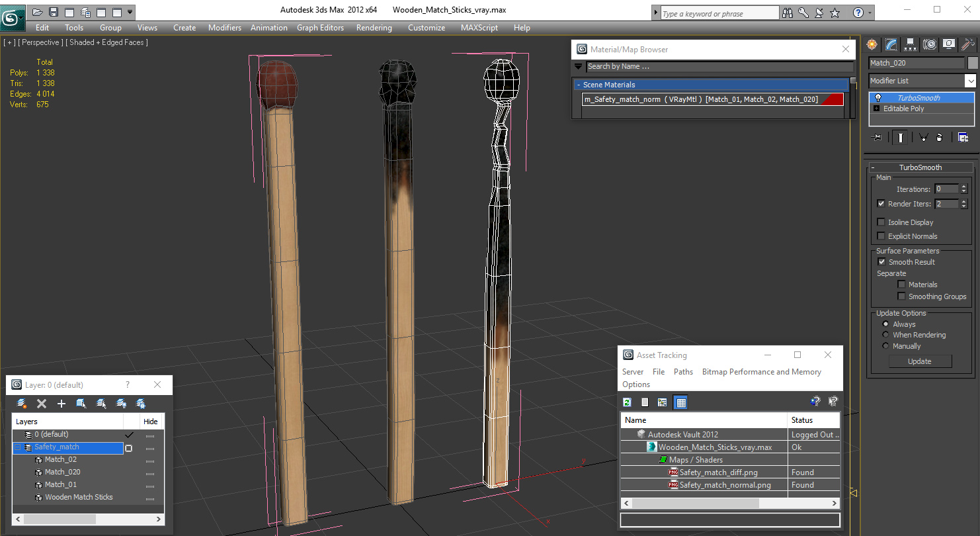The height and width of the screenshot is (536, 980).
Task: Click the Hide column header in Layer dialog
Action: (x=151, y=422)
